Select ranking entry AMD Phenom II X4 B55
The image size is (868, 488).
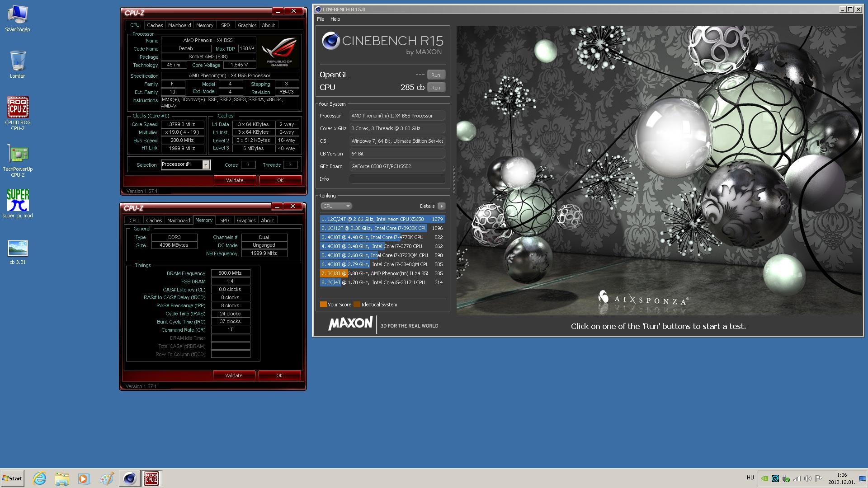tap(382, 273)
